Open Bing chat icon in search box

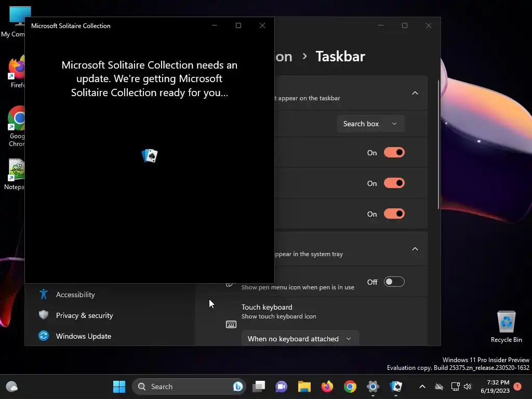238,387
